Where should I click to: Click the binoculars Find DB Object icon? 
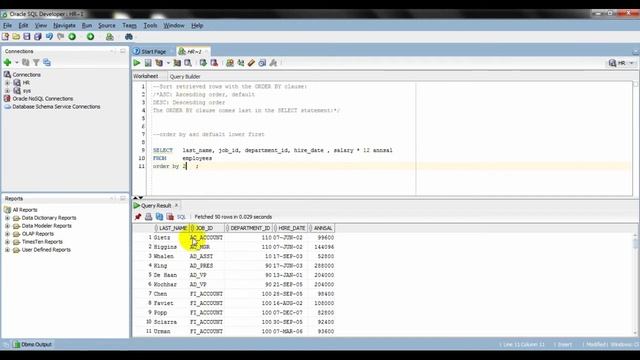click(x=129, y=37)
